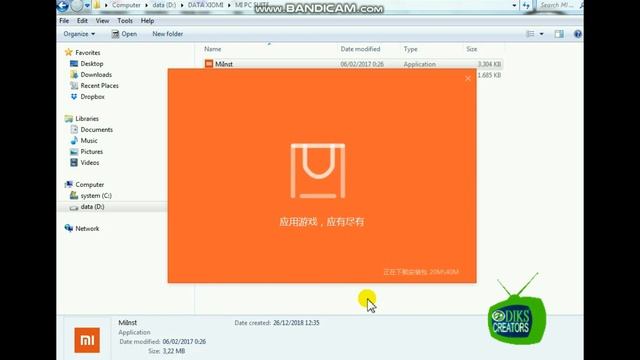
Task: Click data (D:) in the address breadcrumb
Action: click(x=164, y=5)
